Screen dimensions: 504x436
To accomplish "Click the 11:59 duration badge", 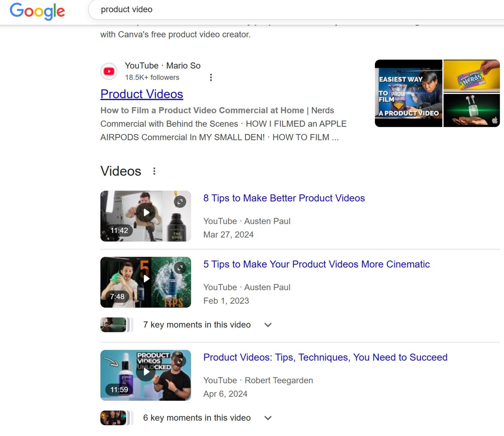I will coord(119,390).
